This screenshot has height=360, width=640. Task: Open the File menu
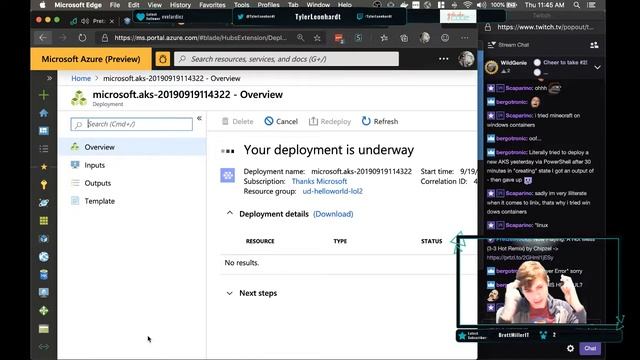point(115,5)
